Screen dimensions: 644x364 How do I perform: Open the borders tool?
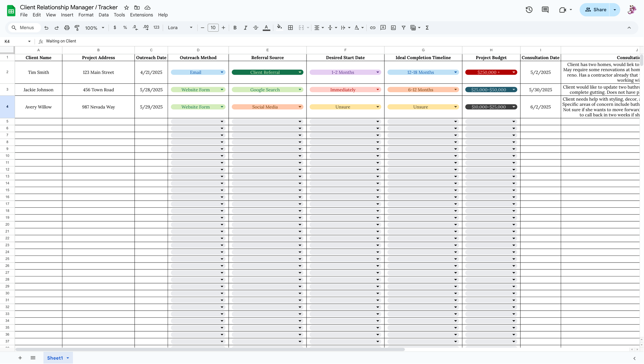(x=290, y=28)
